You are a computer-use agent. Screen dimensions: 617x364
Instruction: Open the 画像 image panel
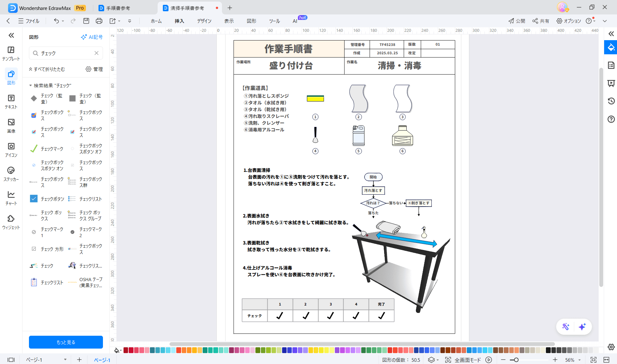11,126
